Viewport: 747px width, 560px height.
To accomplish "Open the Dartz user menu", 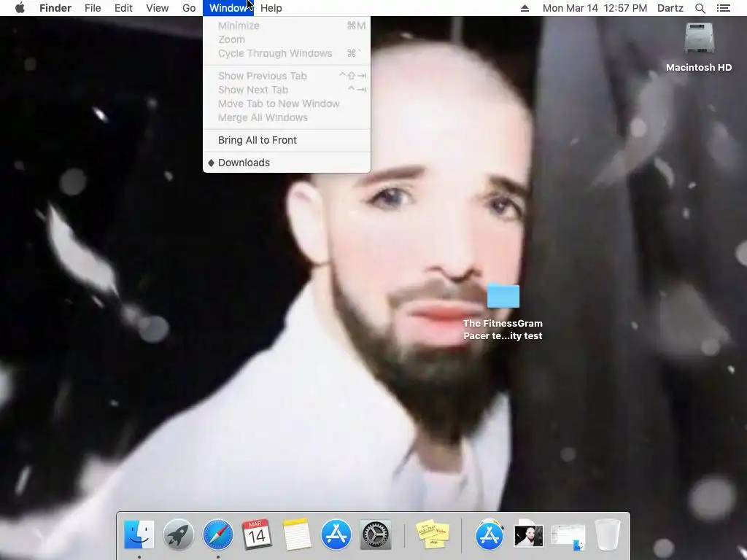I will [x=670, y=8].
